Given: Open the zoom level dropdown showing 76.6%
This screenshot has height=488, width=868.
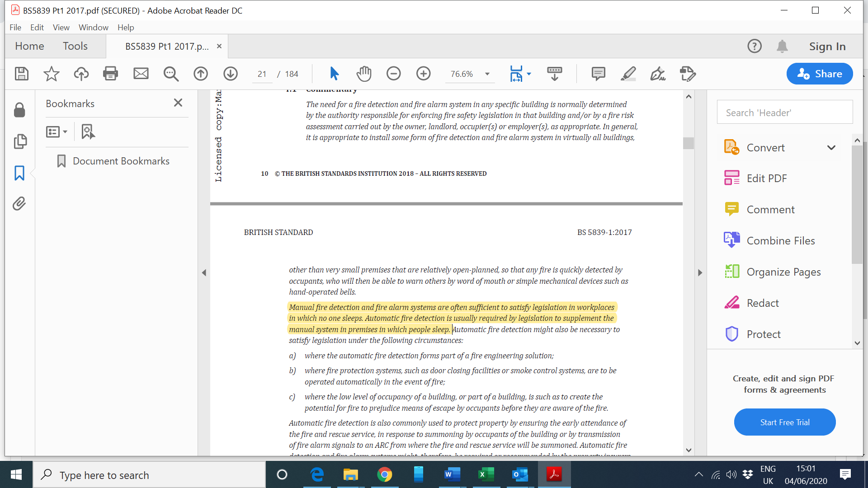Looking at the screenshot, I should point(487,74).
